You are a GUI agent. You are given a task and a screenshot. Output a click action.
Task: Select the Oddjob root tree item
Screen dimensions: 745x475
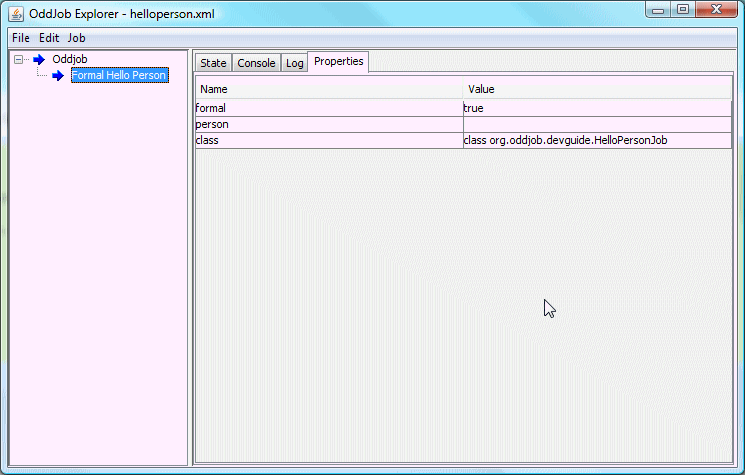(x=70, y=59)
